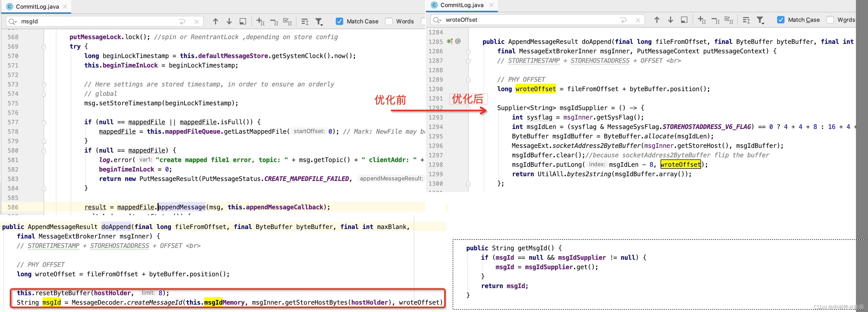
Task: Click newline icon in wroteOffset search field
Action: click(x=623, y=20)
